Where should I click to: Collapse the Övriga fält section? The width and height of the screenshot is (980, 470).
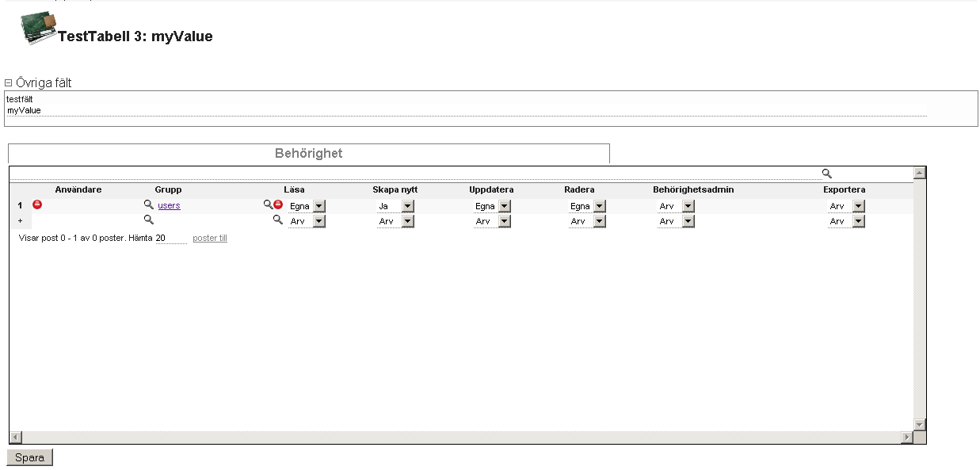point(9,82)
